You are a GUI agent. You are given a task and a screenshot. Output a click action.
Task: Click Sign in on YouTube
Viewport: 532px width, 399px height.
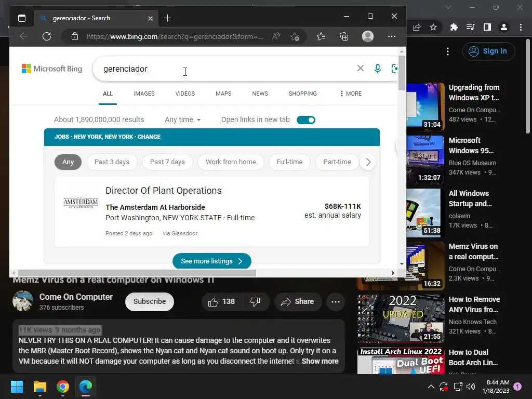click(488, 51)
